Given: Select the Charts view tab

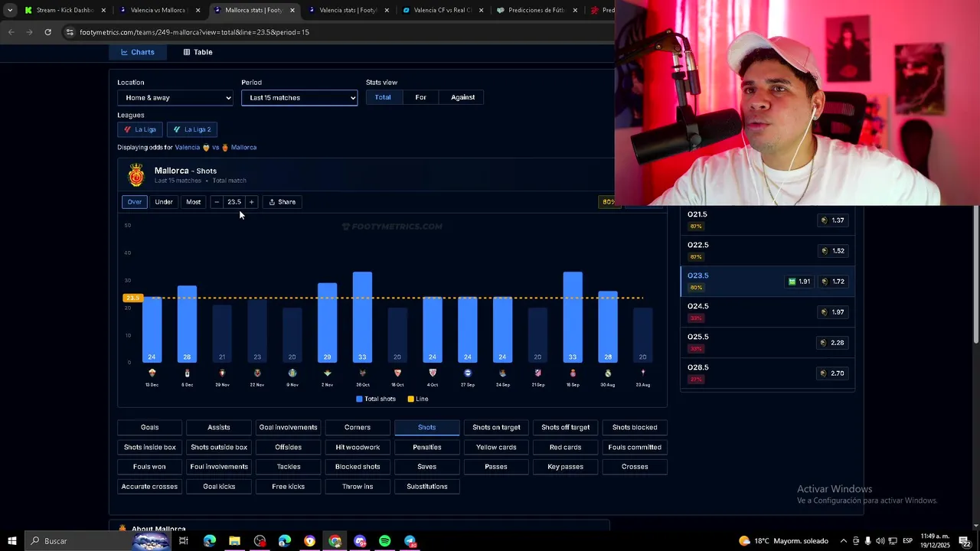Looking at the screenshot, I should (x=138, y=52).
